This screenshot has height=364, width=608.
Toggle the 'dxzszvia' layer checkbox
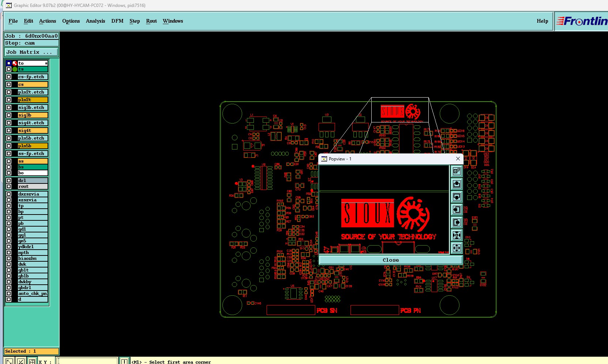[x=9, y=194]
